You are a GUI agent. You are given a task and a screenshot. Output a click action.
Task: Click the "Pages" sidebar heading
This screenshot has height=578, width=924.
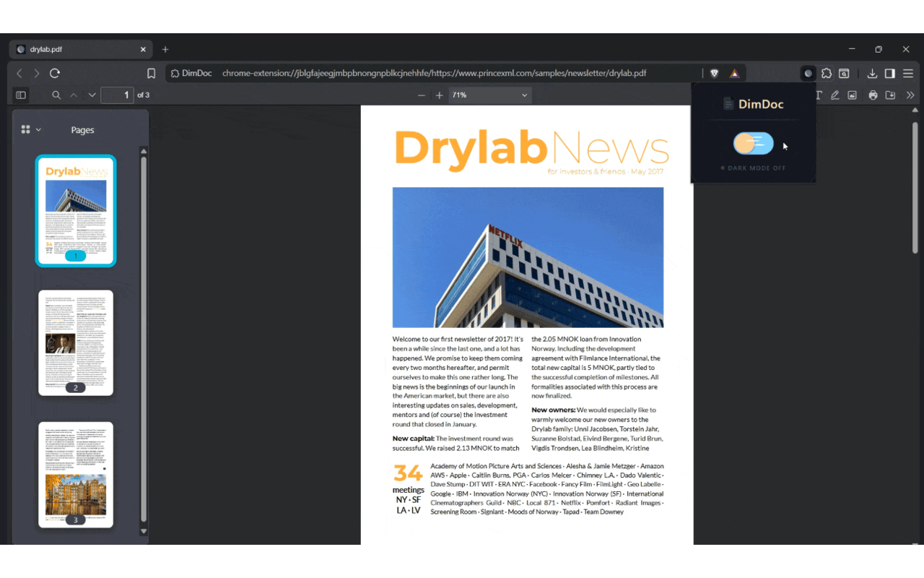click(x=82, y=130)
